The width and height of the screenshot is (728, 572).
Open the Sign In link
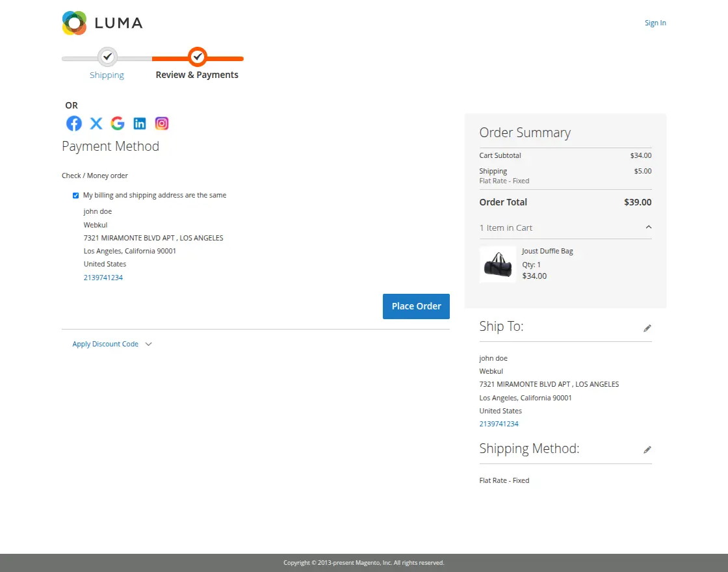(x=655, y=23)
